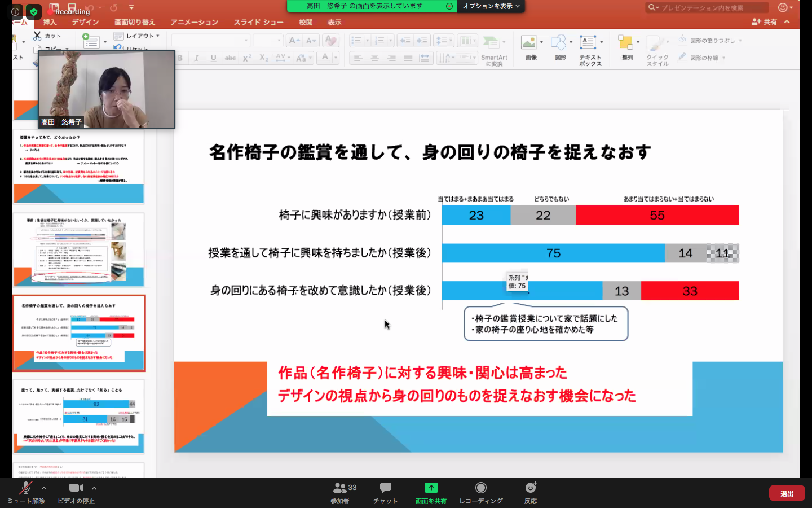The height and width of the screenshot is (508, 812).
Task: Expand the オプションを表示 options dropdown
Action: 491,6
